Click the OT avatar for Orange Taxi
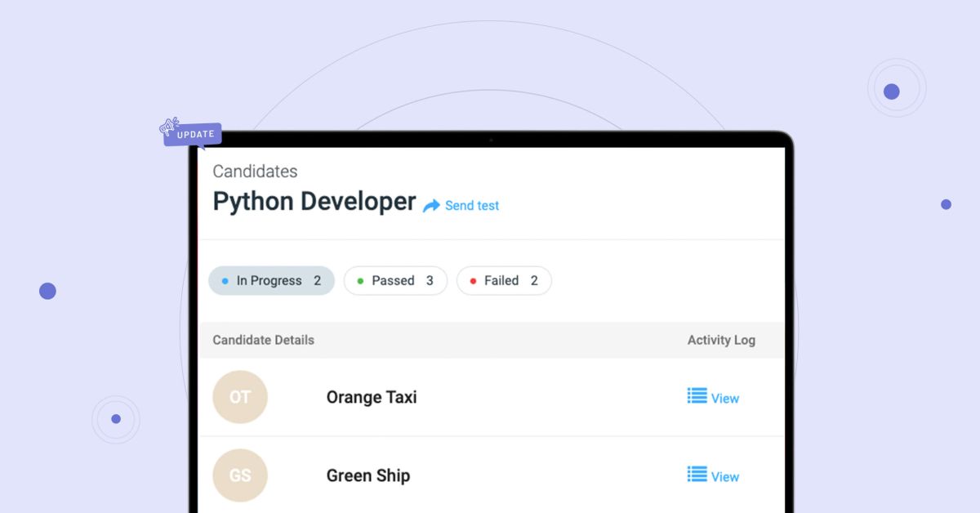980x513 pixels. tap(240, 397)
